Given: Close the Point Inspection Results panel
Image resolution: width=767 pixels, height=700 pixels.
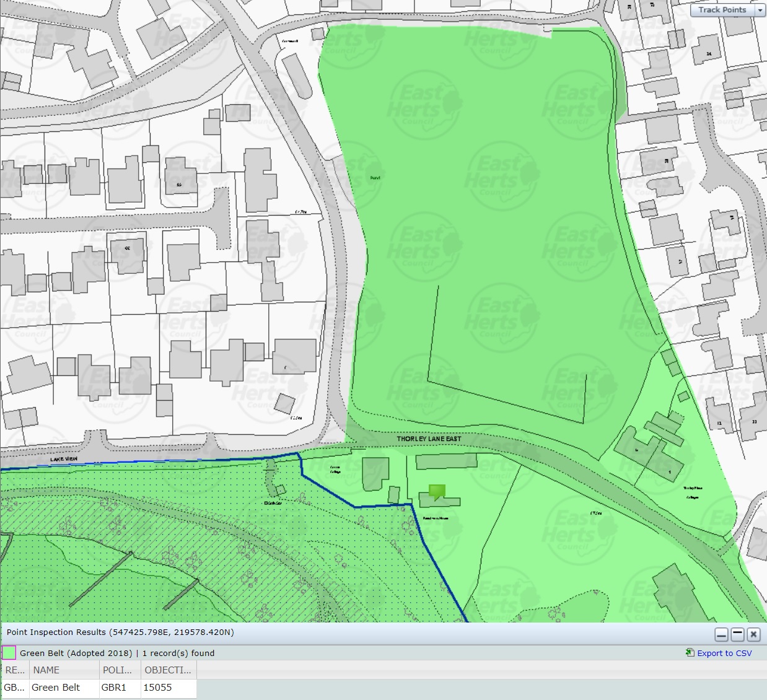Looking at the screenshot, I should click(x=753, y=634).
